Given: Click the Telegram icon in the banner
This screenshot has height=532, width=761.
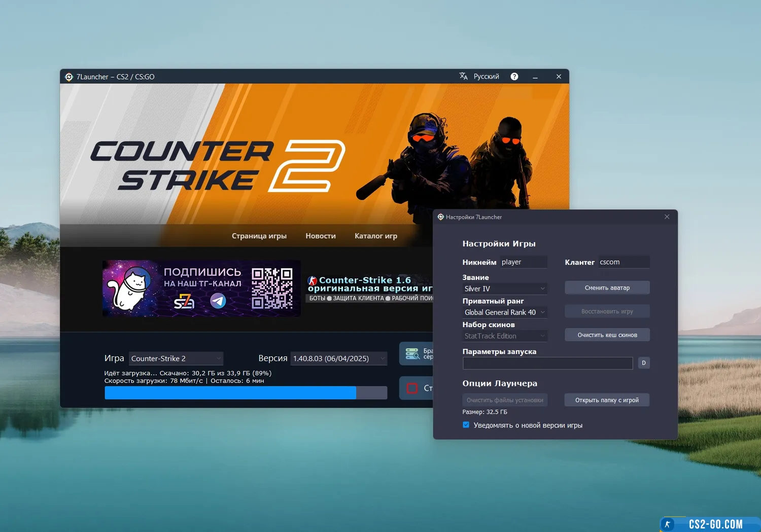Looking at the screenshot, I should 218,301.
